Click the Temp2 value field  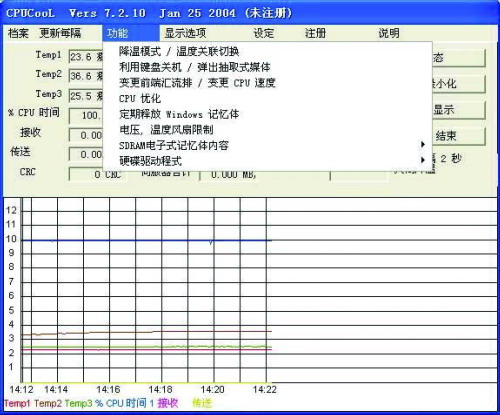[x=86, y=76]
